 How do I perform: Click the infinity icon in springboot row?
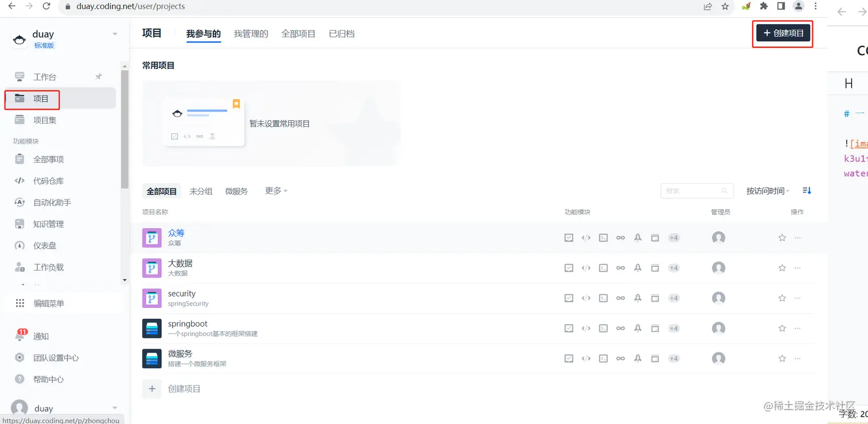click(x=621, y=328)
